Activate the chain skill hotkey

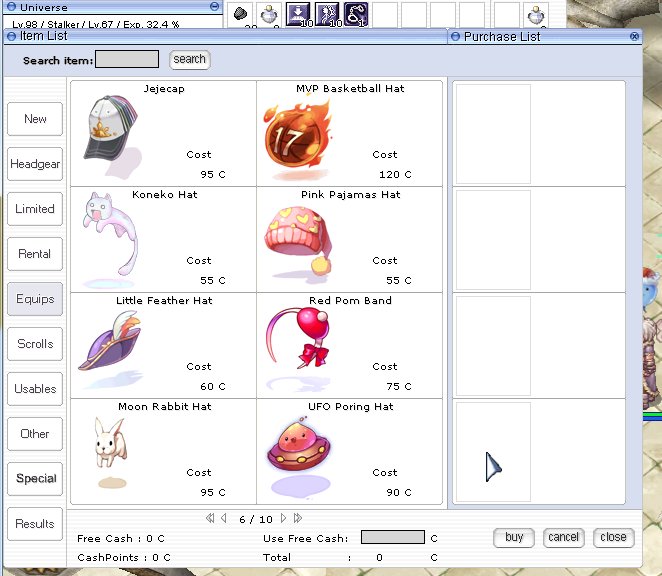pyautogui.click(x=356, y=14)
